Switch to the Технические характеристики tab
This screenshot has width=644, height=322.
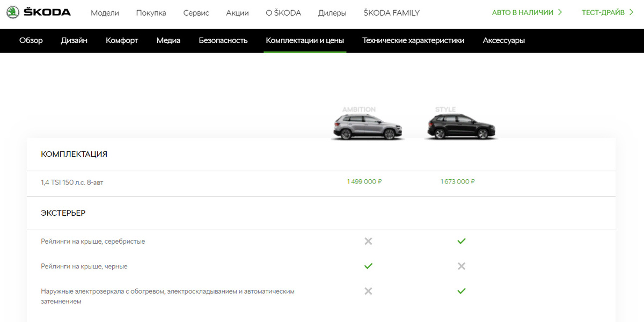[413, 40]
